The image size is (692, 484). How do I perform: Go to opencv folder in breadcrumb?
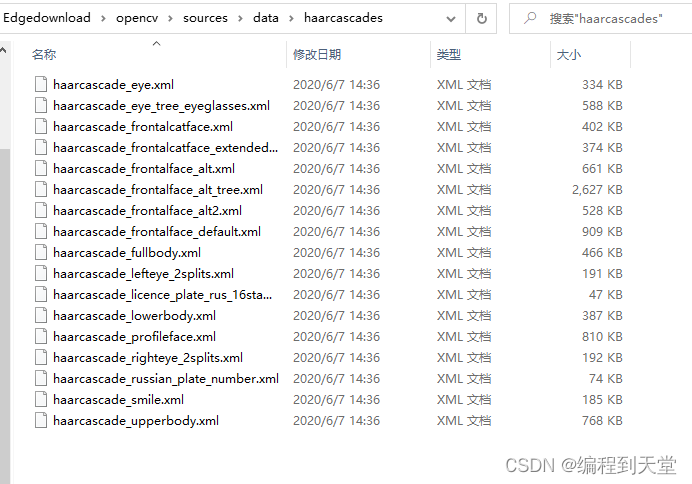pos(137,18)
